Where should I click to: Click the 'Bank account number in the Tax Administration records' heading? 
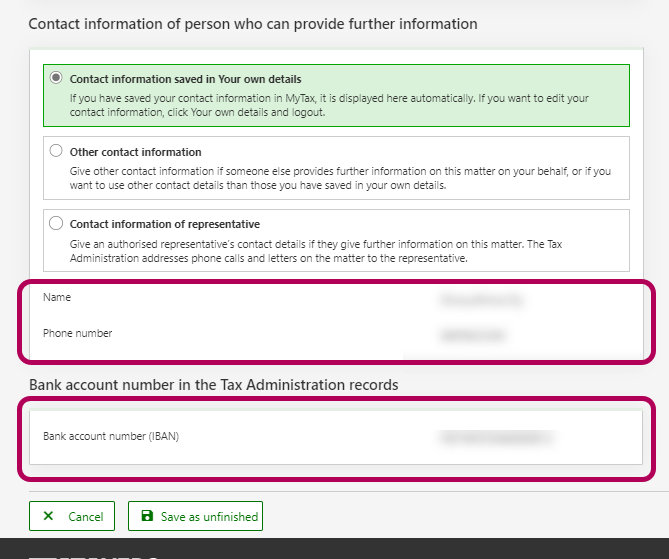pos(213,385)
